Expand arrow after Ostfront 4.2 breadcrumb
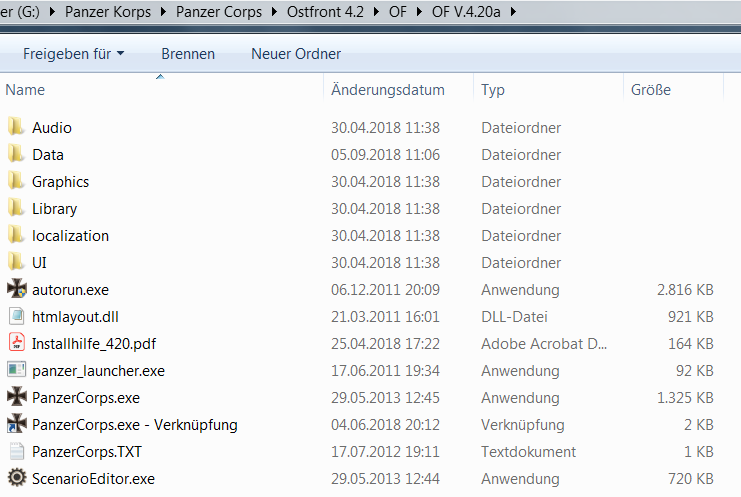The image size is (741, 497). [x=377, y=12]
